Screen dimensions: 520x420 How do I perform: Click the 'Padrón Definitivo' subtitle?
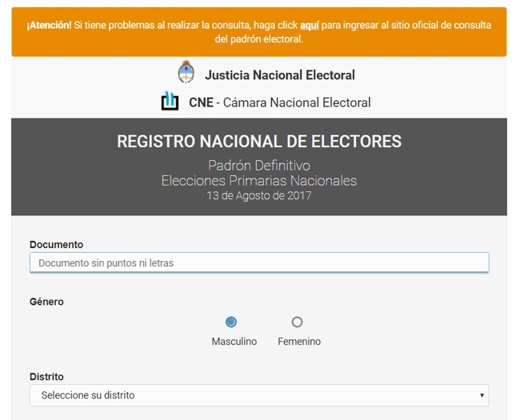(x=259, y=166)
